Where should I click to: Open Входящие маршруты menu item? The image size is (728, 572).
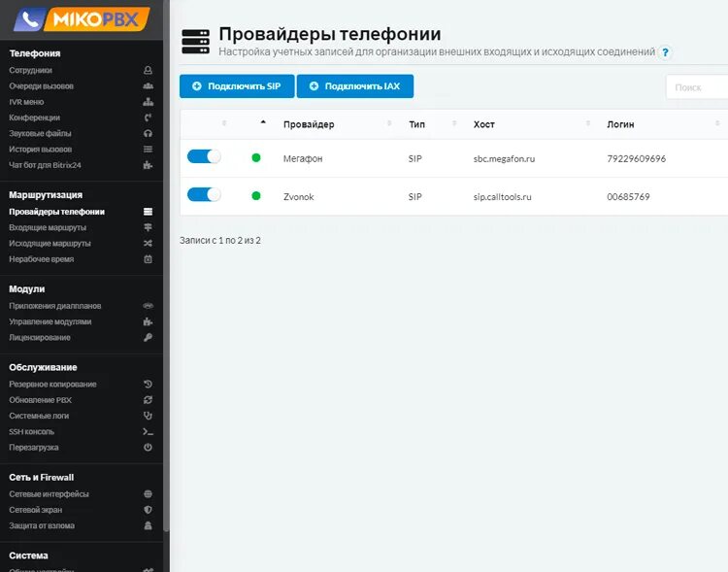pyautogui.click(x=48, y=227)
